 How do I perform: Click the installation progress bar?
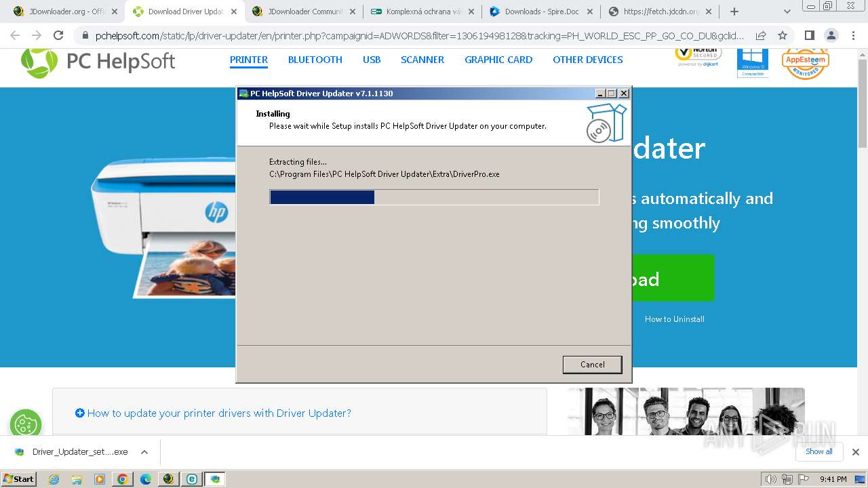point(434,197)
